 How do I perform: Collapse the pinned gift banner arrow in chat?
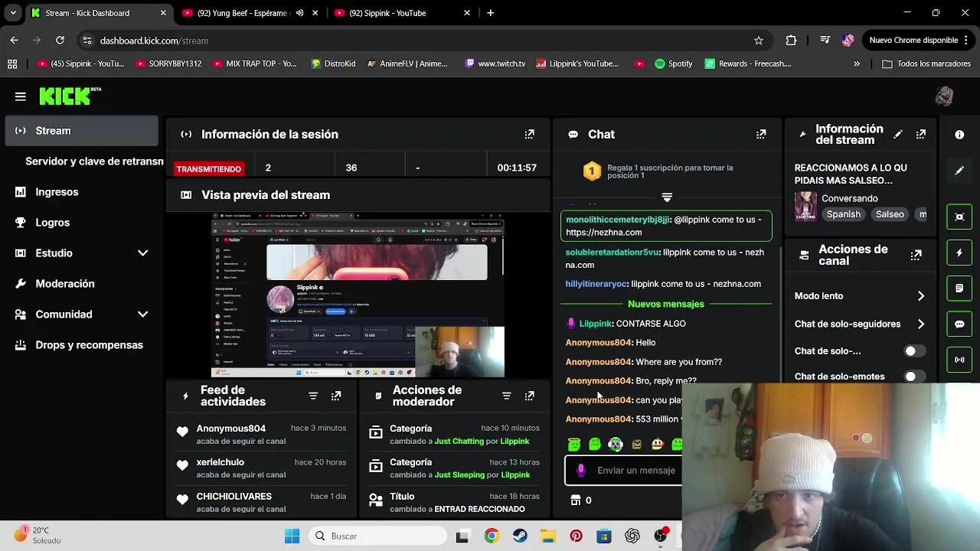pos(667,197)
